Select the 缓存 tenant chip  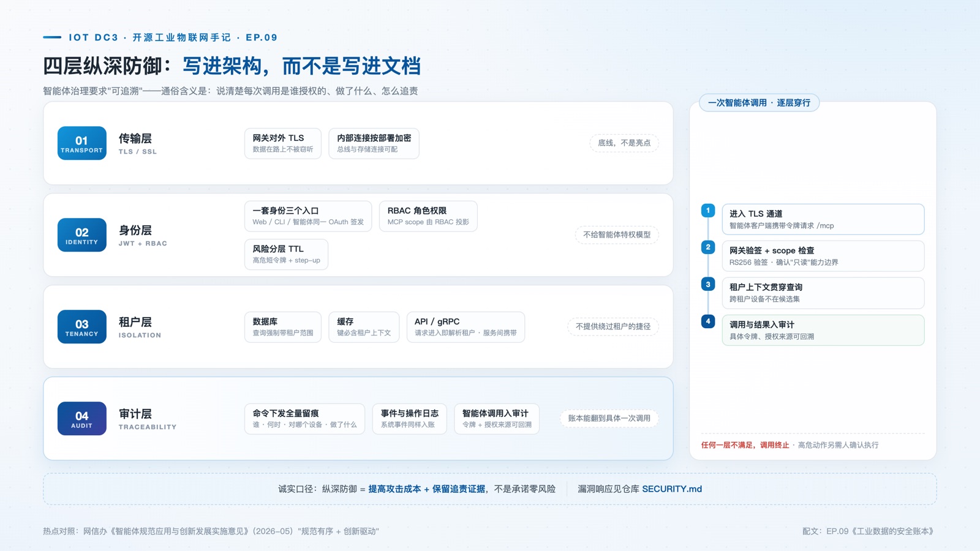[364, 327]
